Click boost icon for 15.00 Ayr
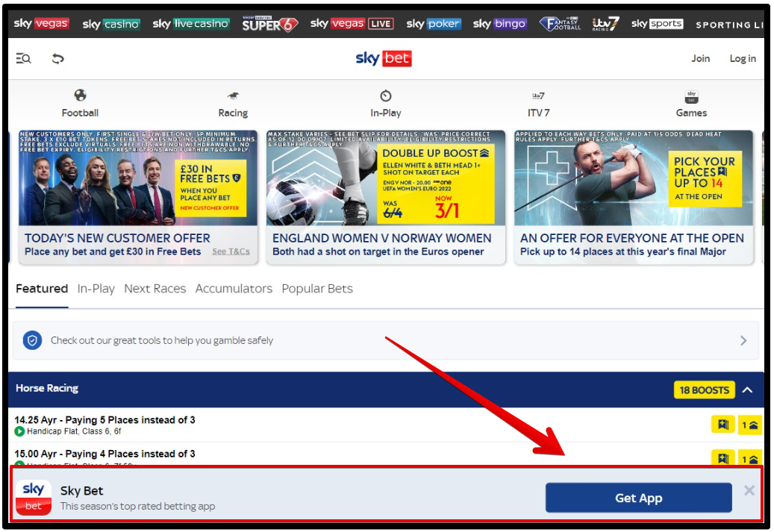 coord(749,457)
